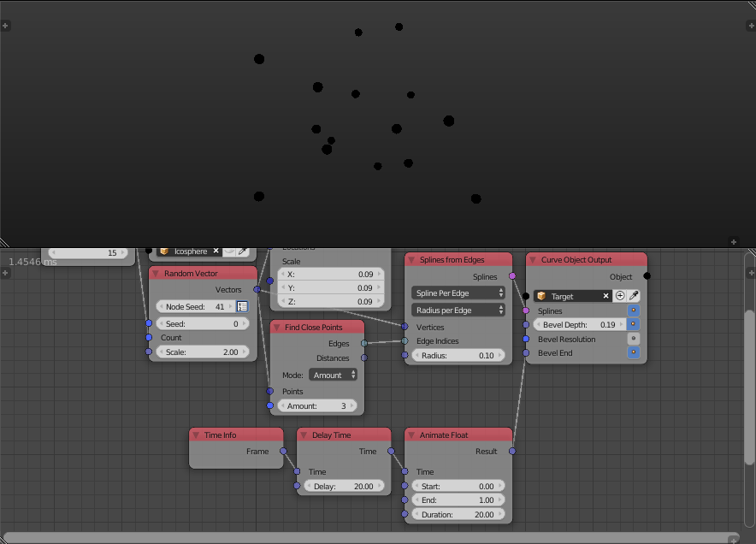Toggle the Bevel End use button

point(634,352)
